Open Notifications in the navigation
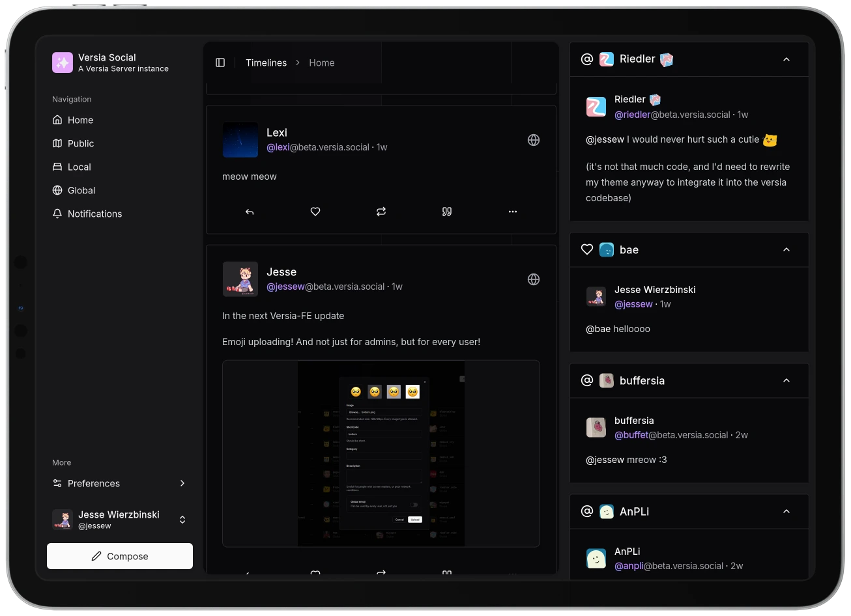851x616 pixels. point(94,214)
